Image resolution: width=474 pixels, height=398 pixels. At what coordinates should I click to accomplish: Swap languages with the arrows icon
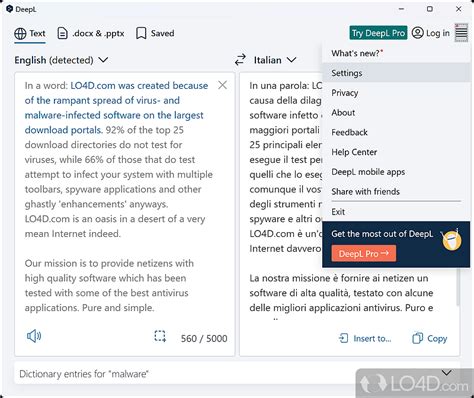(240, 60)
